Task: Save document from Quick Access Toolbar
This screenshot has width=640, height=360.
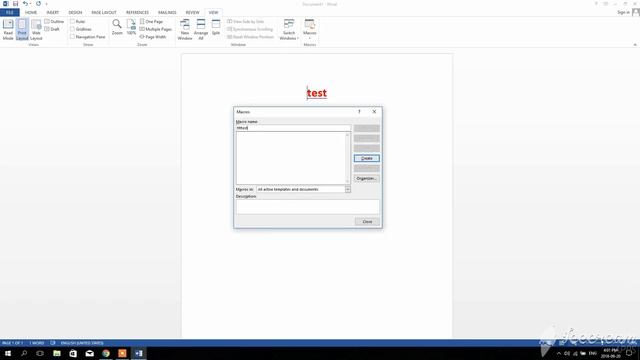Action: 15,4
